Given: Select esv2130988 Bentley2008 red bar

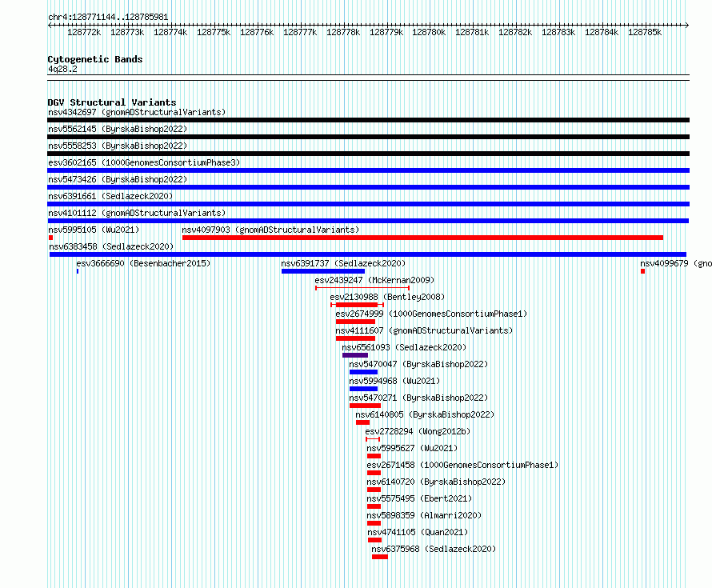Looking at the screenshot, I should (x=357, y=305).
